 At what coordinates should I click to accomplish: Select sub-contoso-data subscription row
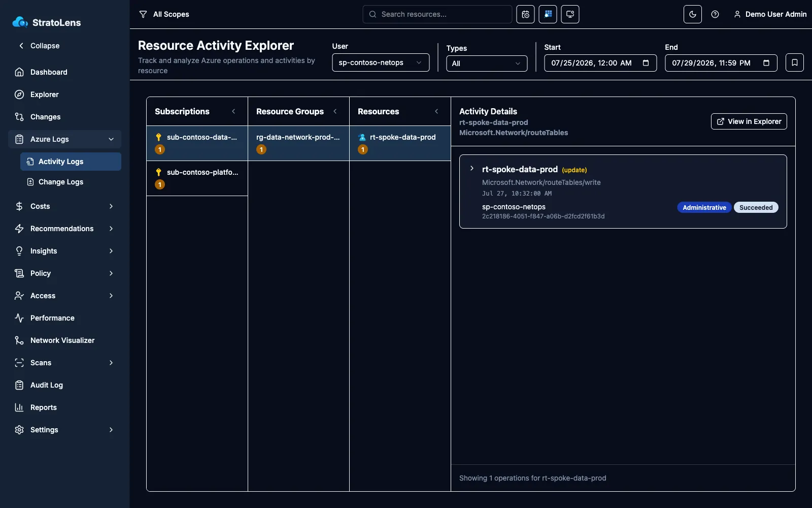[197, 143]
